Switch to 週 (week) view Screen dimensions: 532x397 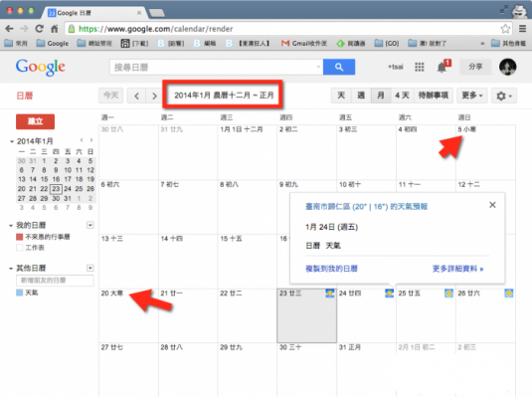click(x=361, y=96)
